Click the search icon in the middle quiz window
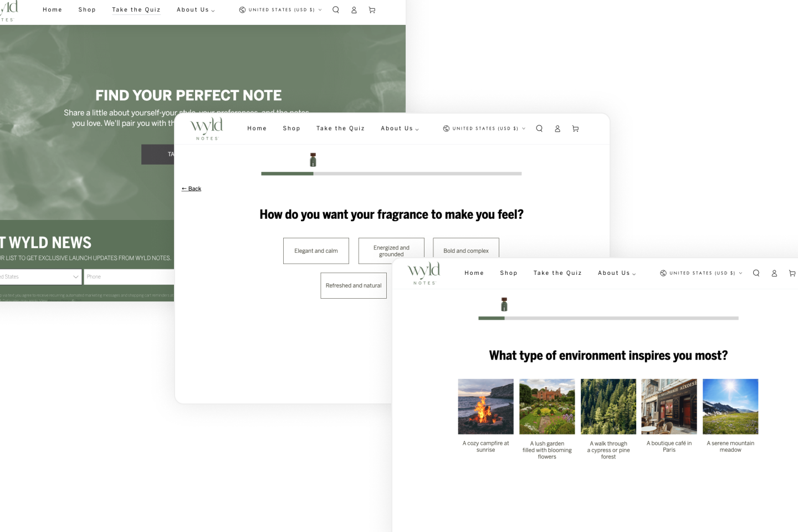This screenshot has height=532, width=798. (539, 129)
